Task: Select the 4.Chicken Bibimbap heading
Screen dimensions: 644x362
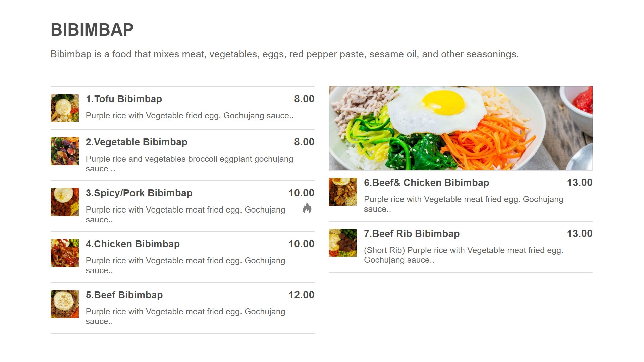Action: [132, 244]
